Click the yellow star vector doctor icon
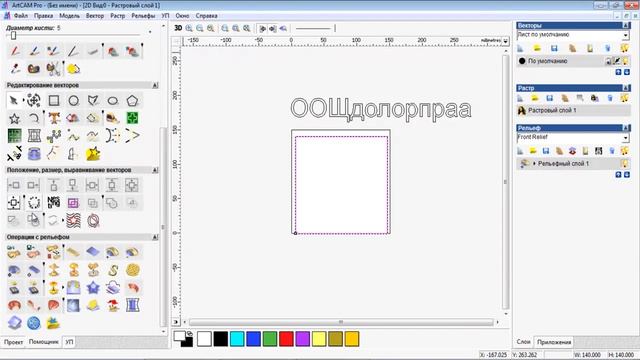Viewport: 640px width, 360px height. pyautogui.click(x=93, y=153)
